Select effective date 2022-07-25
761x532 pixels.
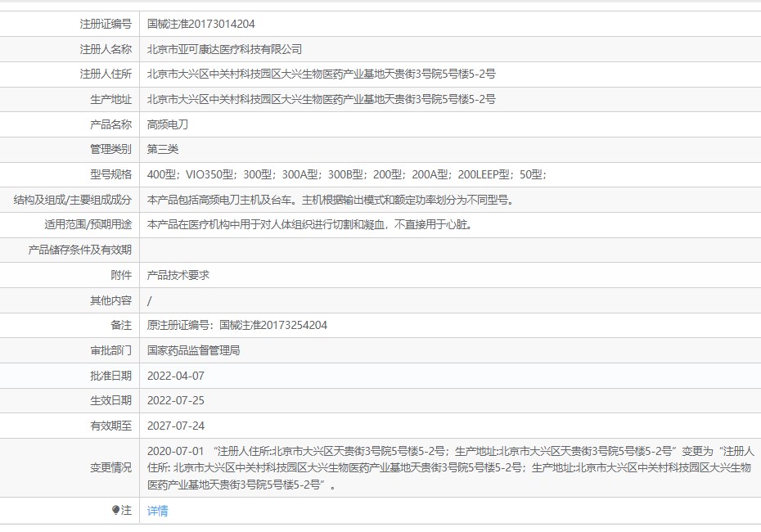(x=176, y=400)
